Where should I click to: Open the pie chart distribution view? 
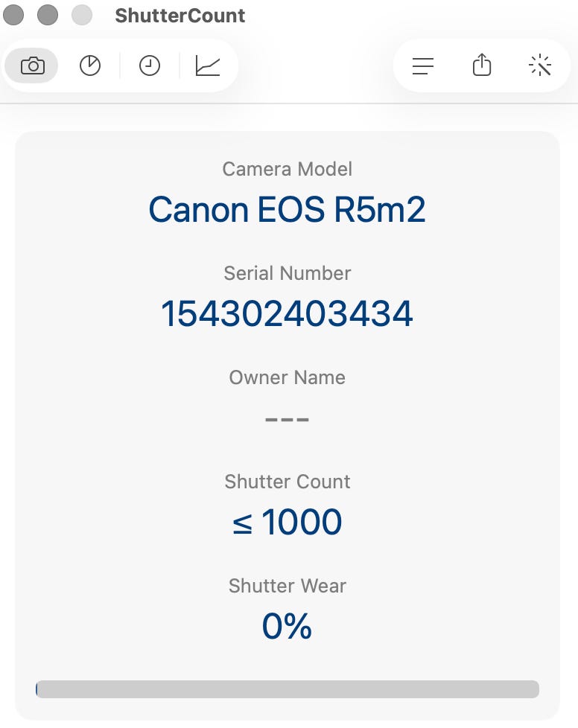(x=90, y=66)
